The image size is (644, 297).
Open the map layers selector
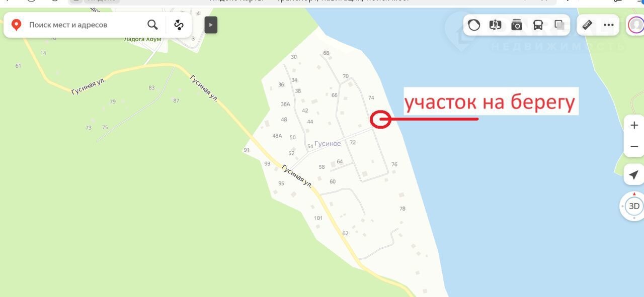coord(559,25)
